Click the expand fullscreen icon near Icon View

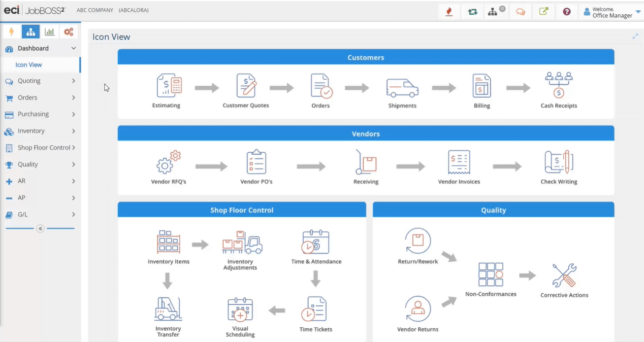(x=635, y=36)
